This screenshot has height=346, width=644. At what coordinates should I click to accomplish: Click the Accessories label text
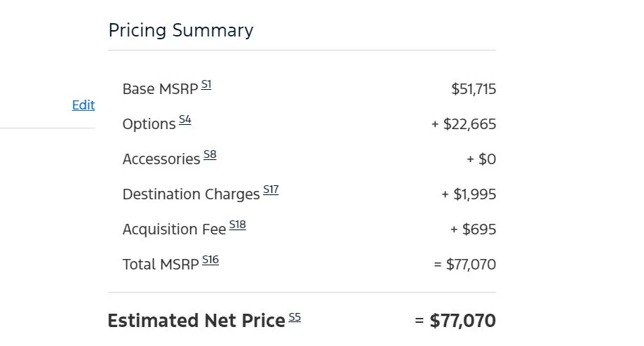tap(161, 159)
